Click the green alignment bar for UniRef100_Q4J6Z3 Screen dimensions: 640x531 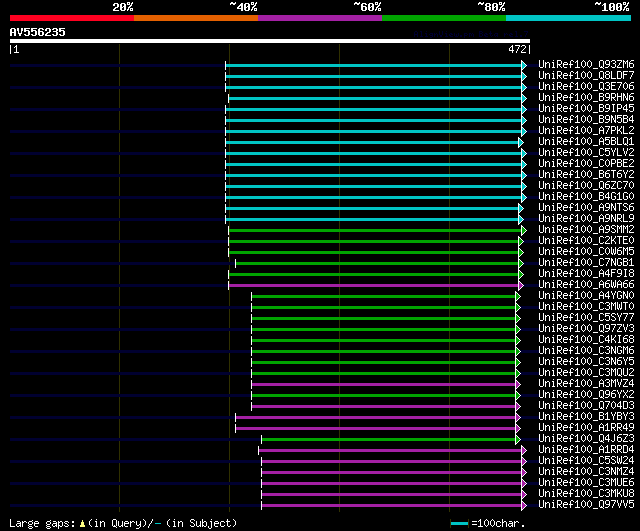(x=389, y=440)
